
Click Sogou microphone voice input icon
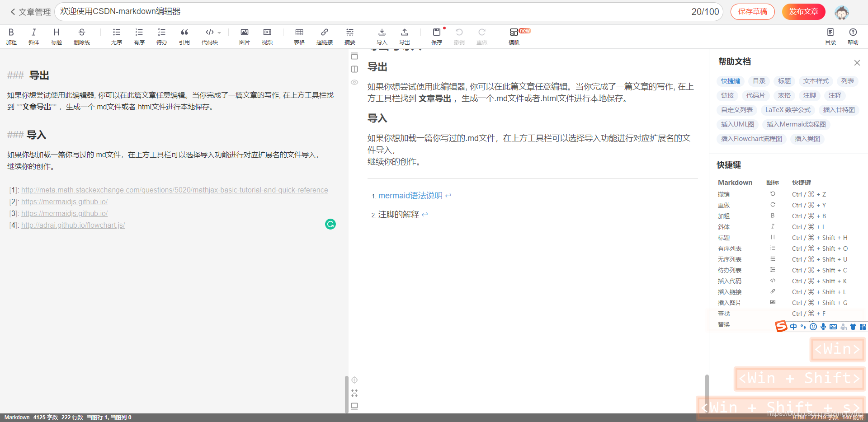pos(823,327)
